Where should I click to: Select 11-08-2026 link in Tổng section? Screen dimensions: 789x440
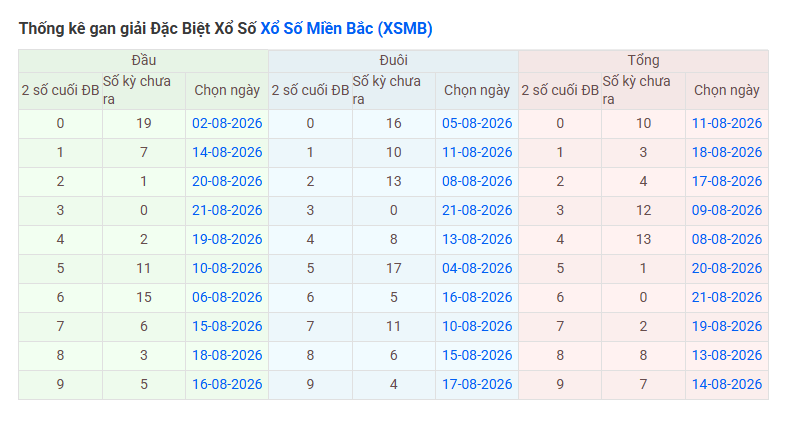pos(727,123)
